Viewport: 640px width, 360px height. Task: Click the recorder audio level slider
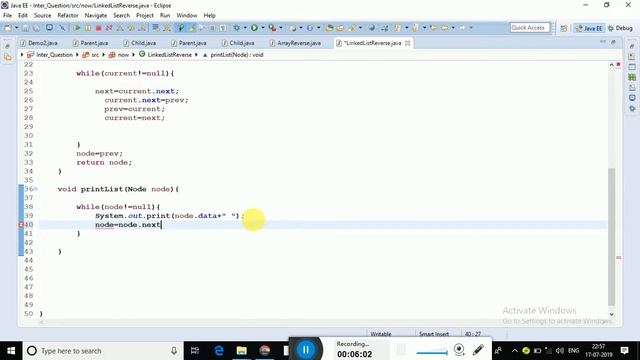click(432, 352)
